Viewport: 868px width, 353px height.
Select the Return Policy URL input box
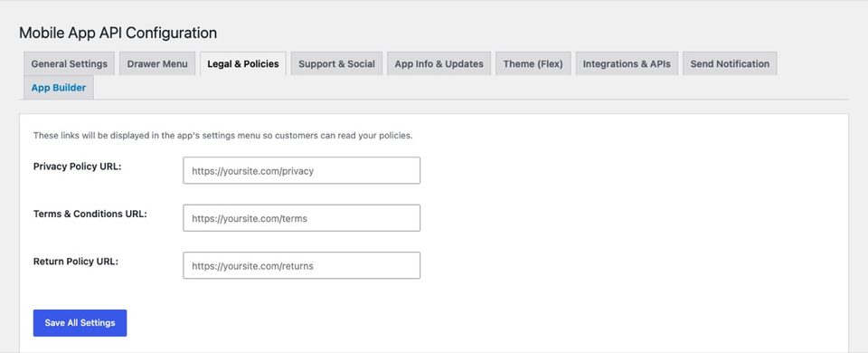point(302,266)
